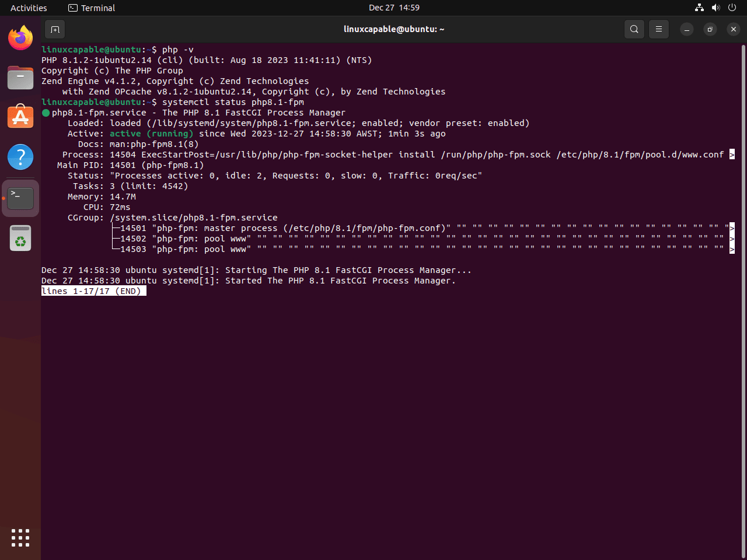
Task: Open the terminal hamburger menu
Action: click(659, 29)
